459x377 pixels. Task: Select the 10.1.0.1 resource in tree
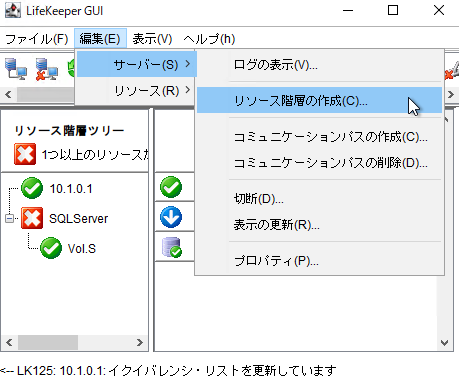pyautogui.click(x=71, y=189)
